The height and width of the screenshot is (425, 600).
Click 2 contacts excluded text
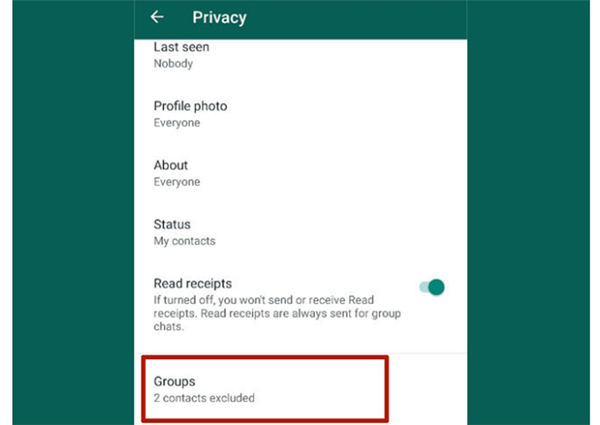pos(204,398)
